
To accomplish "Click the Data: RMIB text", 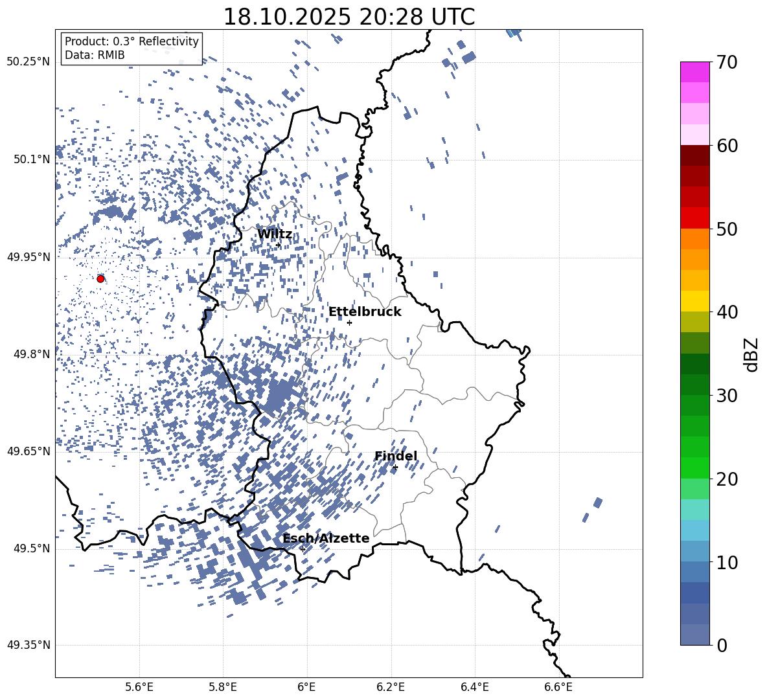I will [95, 55].
